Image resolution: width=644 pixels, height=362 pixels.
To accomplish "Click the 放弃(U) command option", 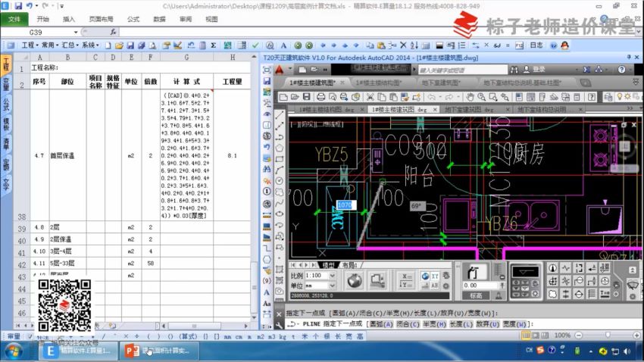I will click(x=487, y=324).
